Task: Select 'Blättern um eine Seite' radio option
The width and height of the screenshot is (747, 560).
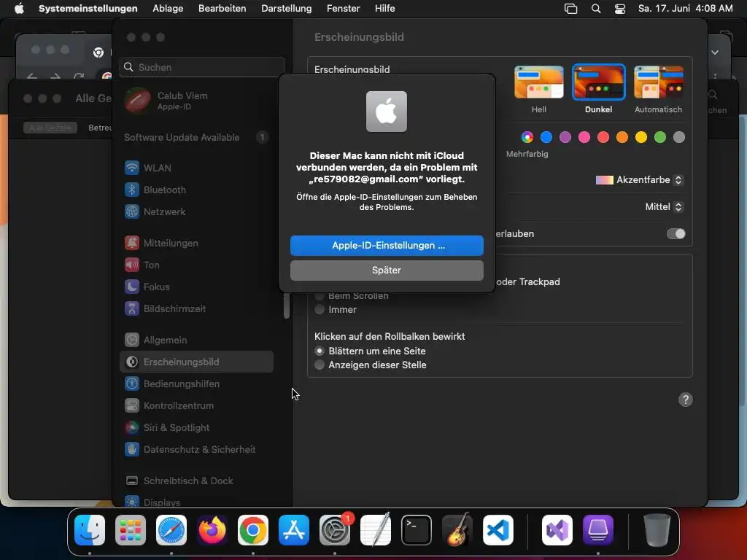Action: [x=320, y=351]
